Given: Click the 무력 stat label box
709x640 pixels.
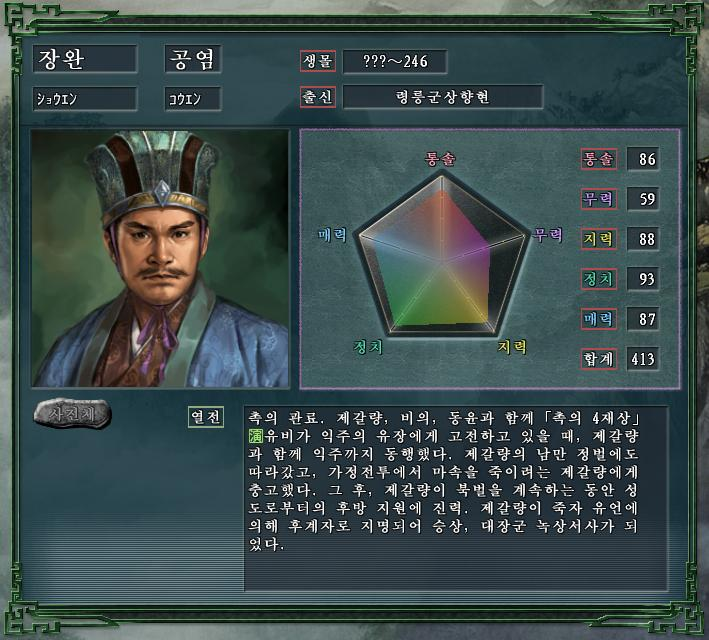Looking at the screenshot, I should (599, 199).
